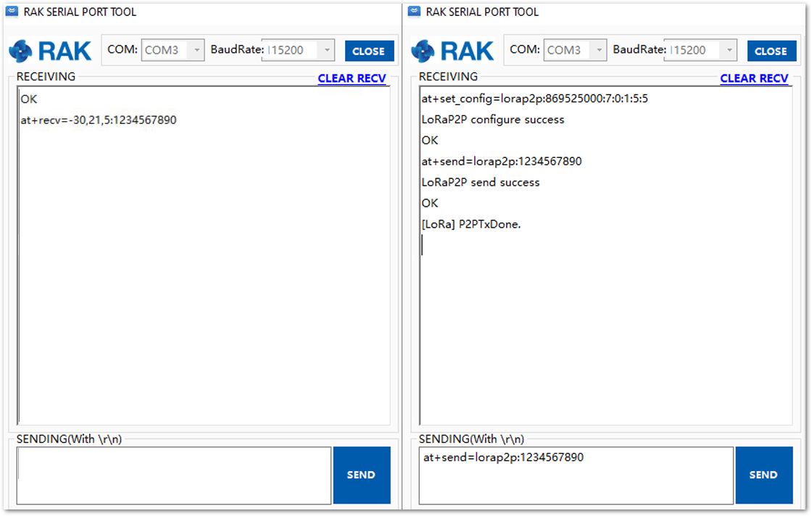Click 'at+send=lorap2p:1234567890' in right receiving area
Viewport: 812px width, 516px height.
click(x=502, y=162)
